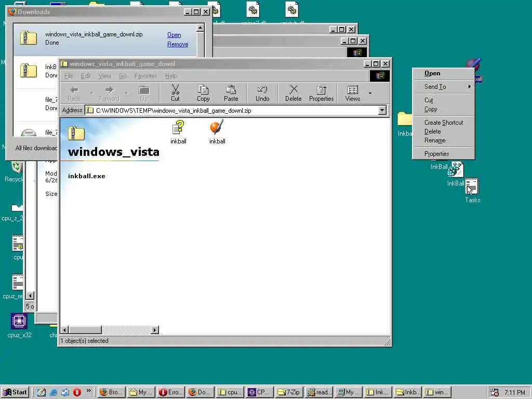Open the Address bar dropdown list
532x399 pixels.
point(382,110)
